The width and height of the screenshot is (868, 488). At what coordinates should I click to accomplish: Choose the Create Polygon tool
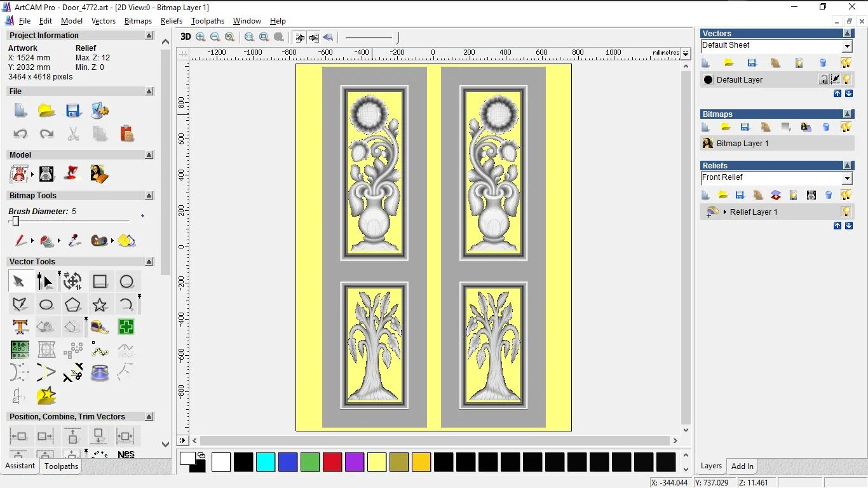pyautogui.click(x=72, y=304)
